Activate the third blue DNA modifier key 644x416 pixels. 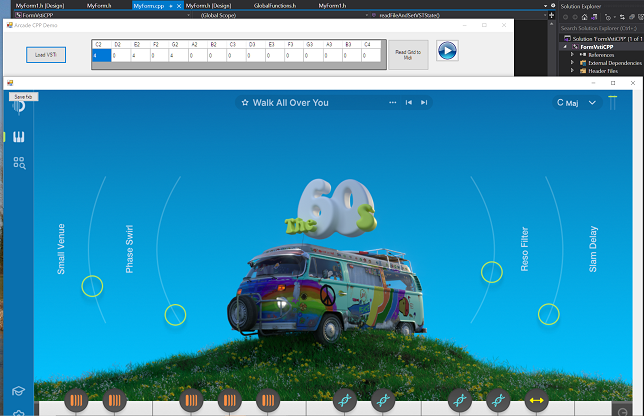[460, 400]
